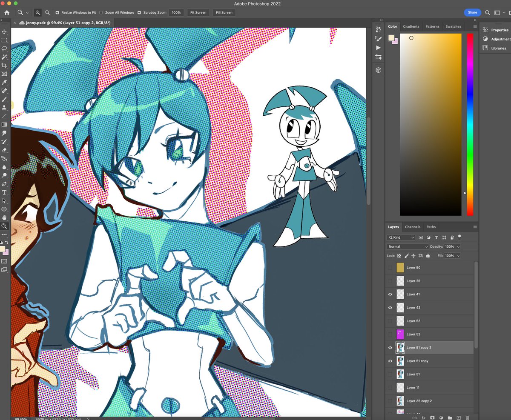
Task: Select the Eyedropper tool
Action: 4,82
